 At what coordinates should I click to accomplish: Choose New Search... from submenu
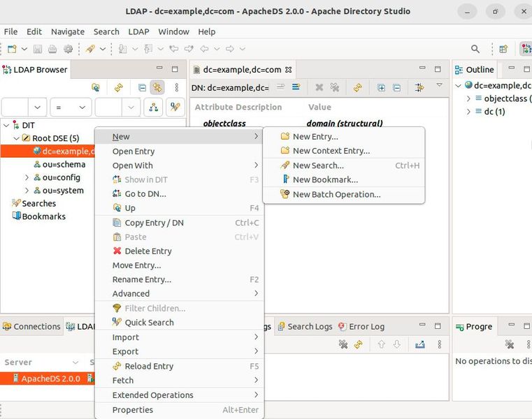[x=344, y=166]
